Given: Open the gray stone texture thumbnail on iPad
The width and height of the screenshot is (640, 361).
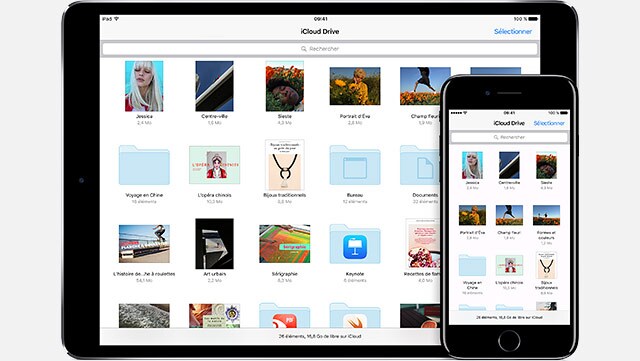Looking at the screenshot, I should click(144, 315).
